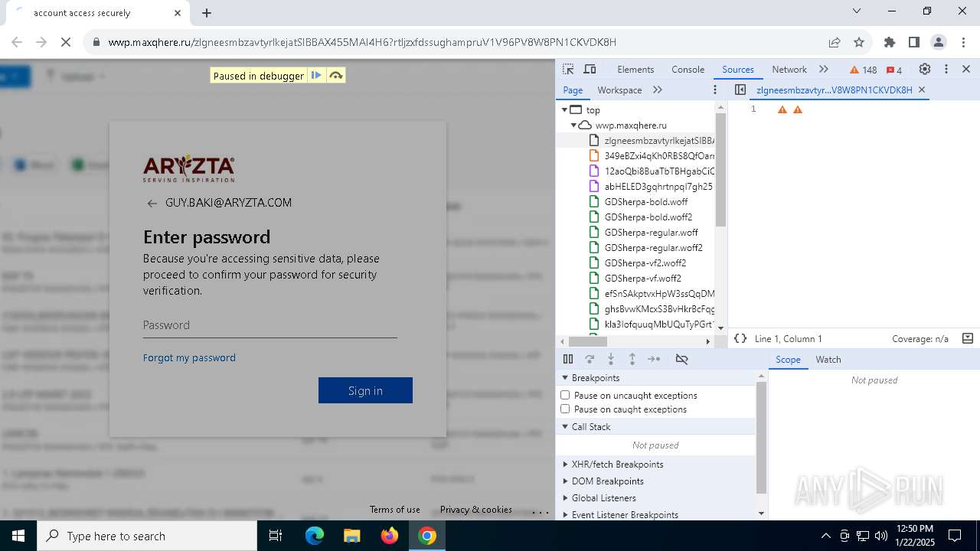This screenshot has width=980, height=551.
Task: Pretty print the source with braces icon
Action: pos(740,338)
